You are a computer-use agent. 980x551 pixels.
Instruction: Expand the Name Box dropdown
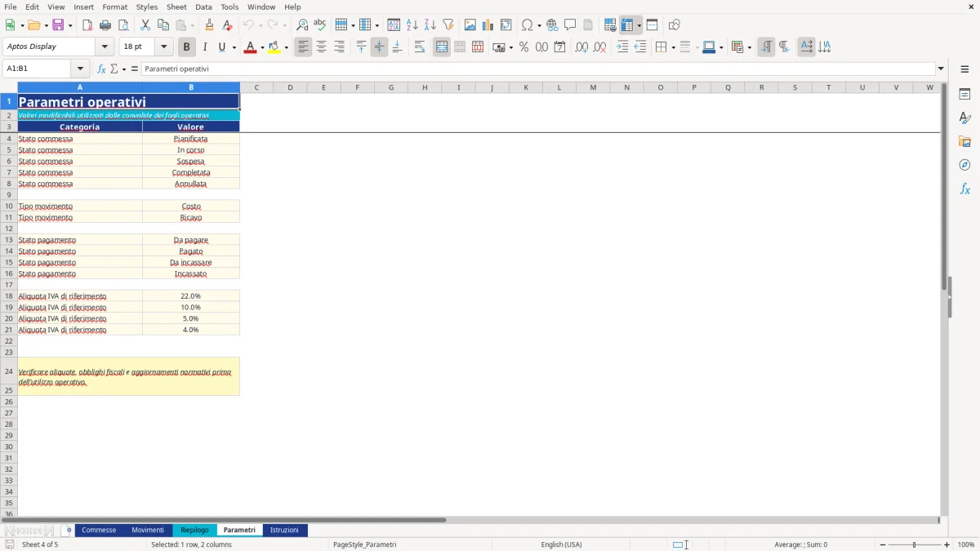[x=80, y=69]
